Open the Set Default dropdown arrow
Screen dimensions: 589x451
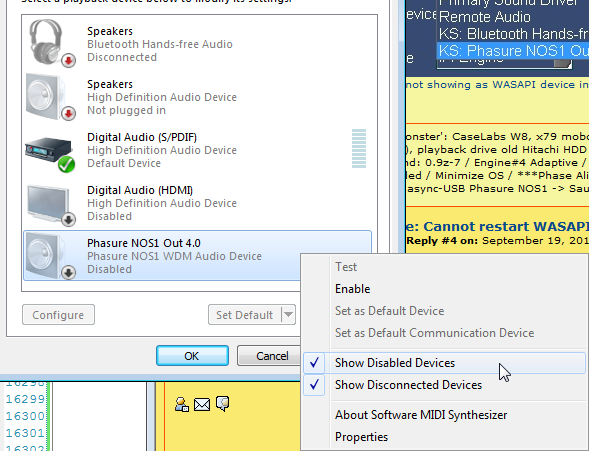(x=288, y=315)
